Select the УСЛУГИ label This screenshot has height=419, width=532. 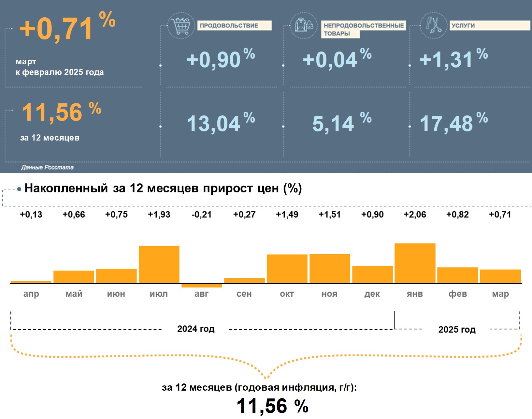pos(490,25)
